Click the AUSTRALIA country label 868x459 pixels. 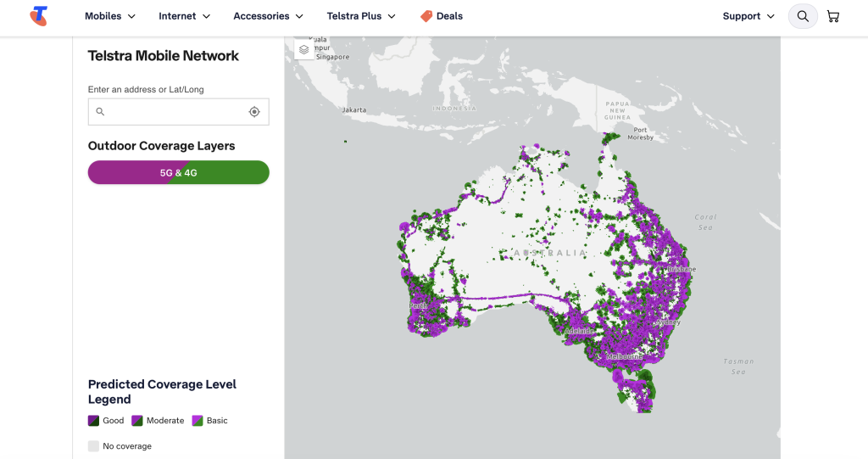click(549, 254)
